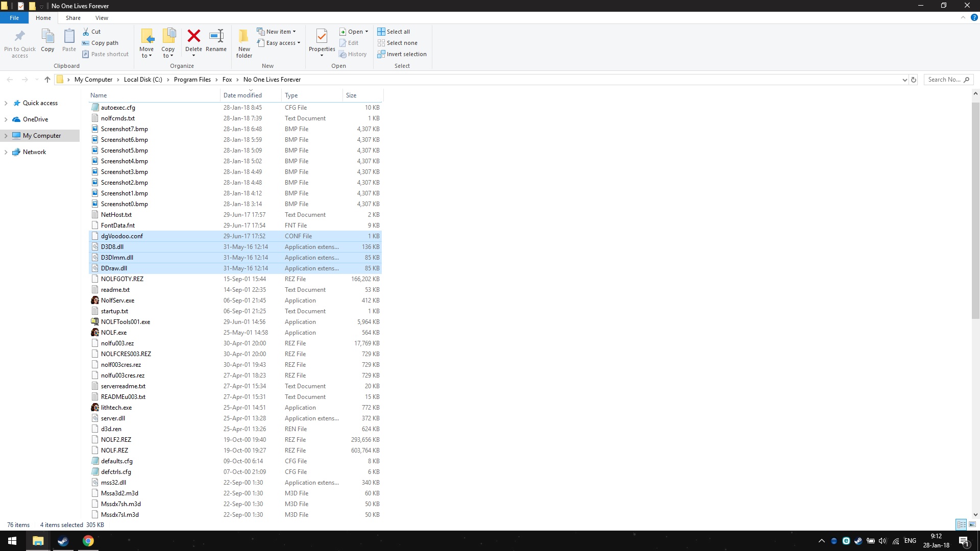This screenshot has height=551, width=980.
Task: Click Invert selection in ribbon
Action: pyautogui.click(x=402, y=54)
